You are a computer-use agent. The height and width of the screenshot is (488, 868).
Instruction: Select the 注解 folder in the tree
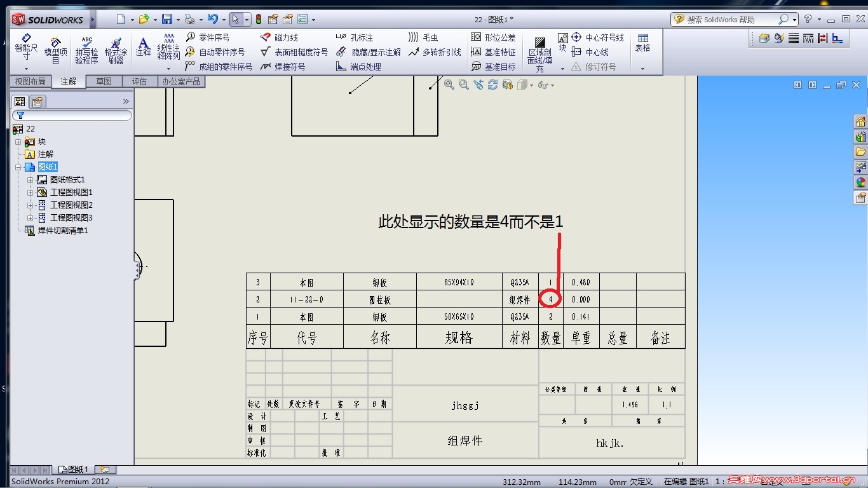click(46, 154)
